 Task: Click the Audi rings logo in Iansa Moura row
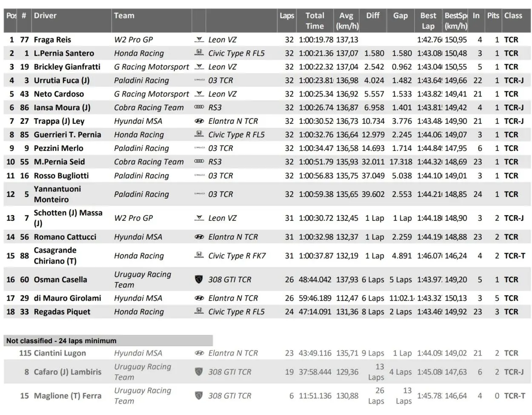[199, 108]
